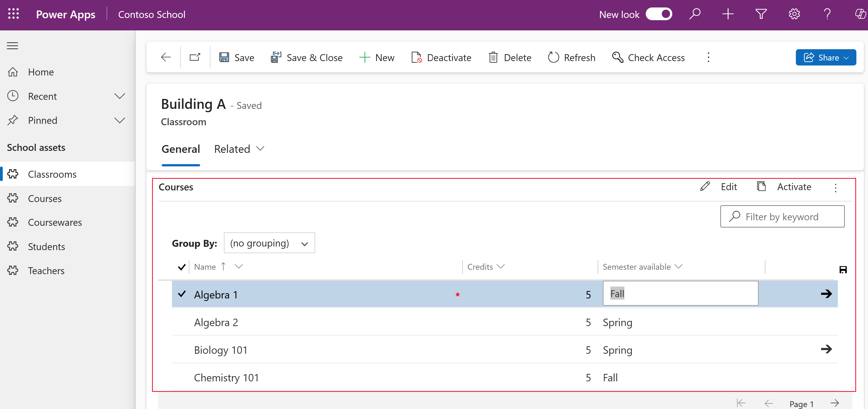Switch to the Related tab
Image resolution: width=868 pixels, height=409 pixels.
point(239,149)
